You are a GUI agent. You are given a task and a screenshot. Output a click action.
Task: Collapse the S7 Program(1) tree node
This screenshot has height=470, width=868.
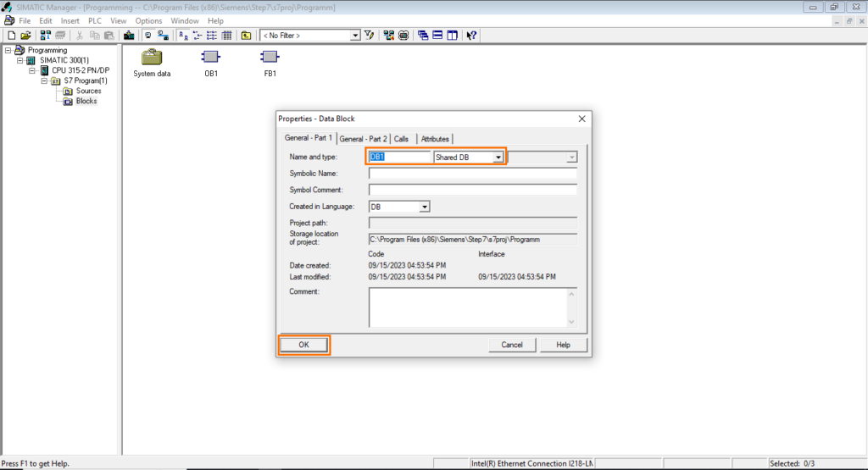(44, 80)
